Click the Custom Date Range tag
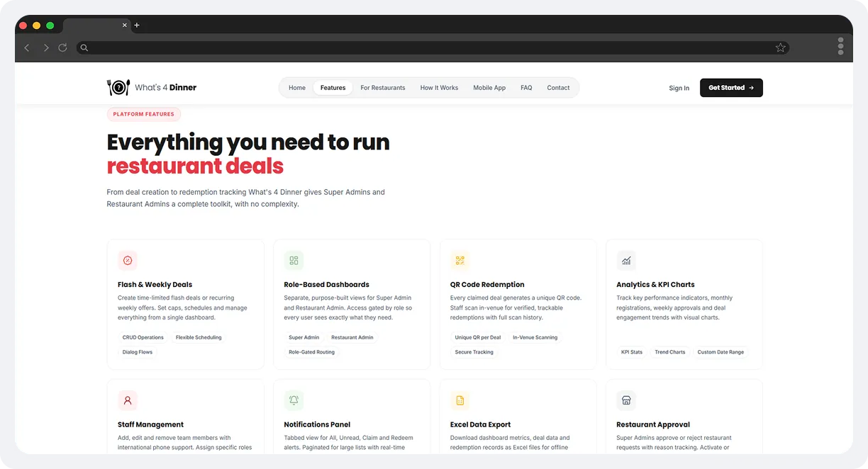 coord(720,352)
